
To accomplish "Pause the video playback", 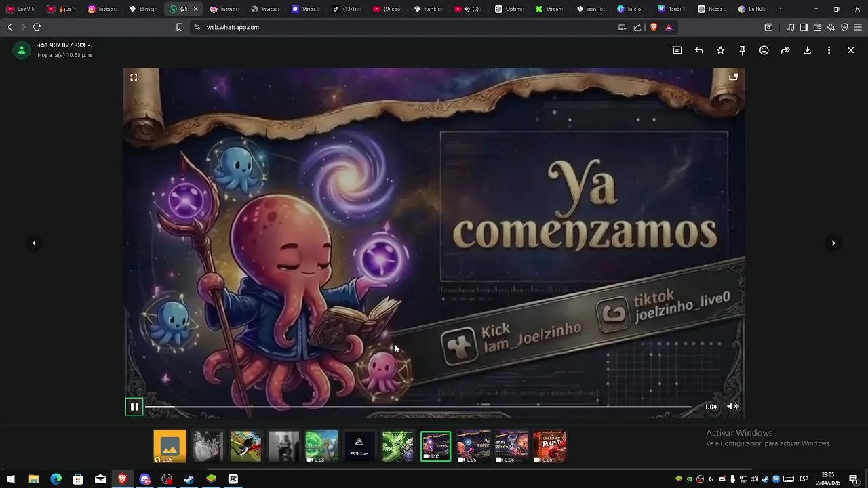I will pyautogui.click(x=134, y=407).
